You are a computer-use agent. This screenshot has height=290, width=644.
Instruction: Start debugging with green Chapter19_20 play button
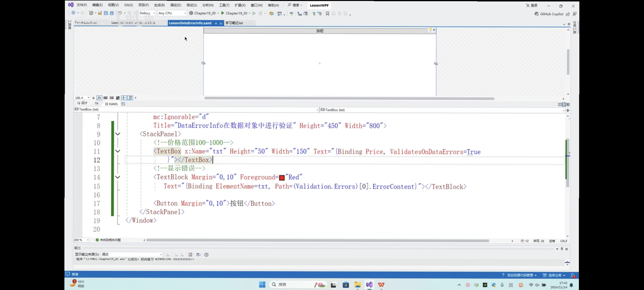[223, 13]
